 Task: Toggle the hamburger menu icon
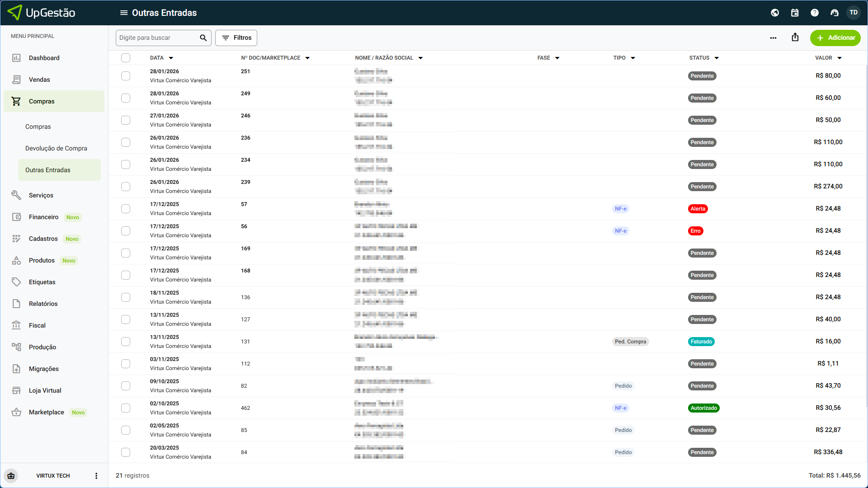click(123, 13)
